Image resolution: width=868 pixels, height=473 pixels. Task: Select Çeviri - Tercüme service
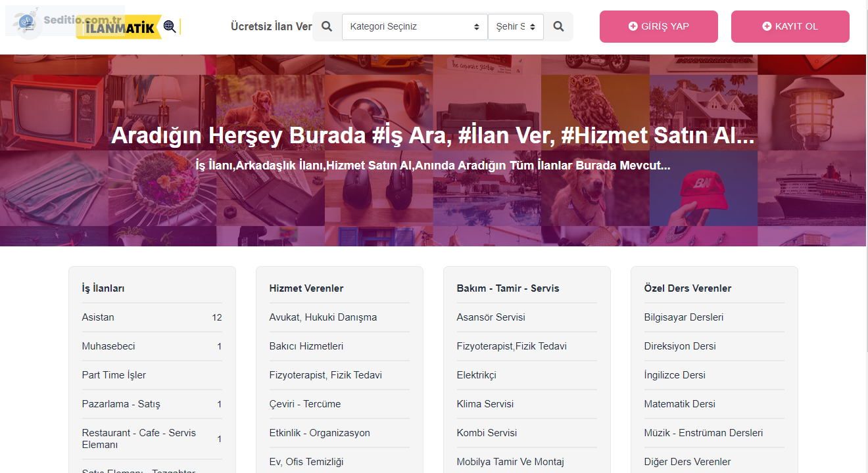(304, 404)
